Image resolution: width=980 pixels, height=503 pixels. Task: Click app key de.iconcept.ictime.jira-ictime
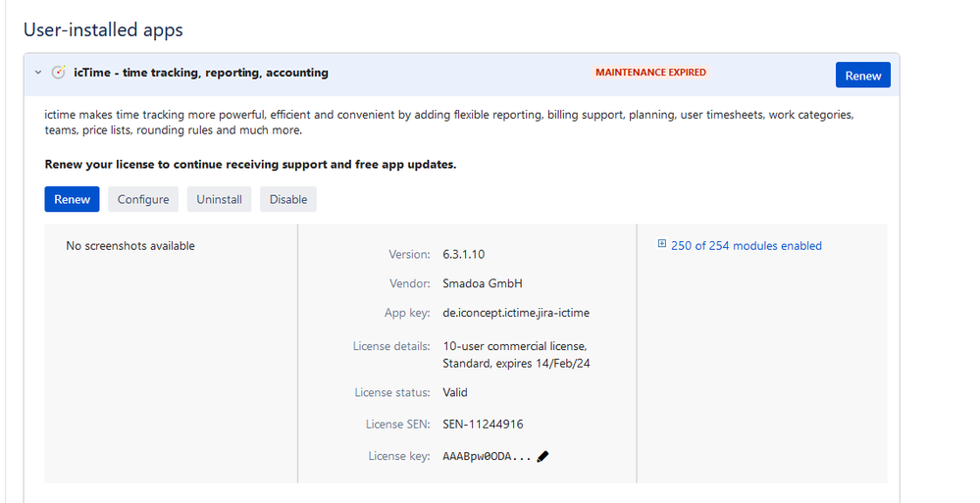(516, 313)
